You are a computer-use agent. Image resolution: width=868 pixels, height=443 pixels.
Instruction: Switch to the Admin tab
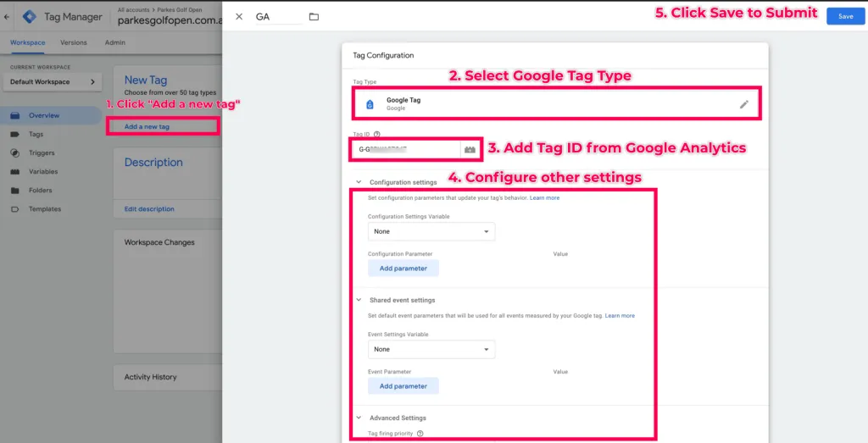pos(115,42)
